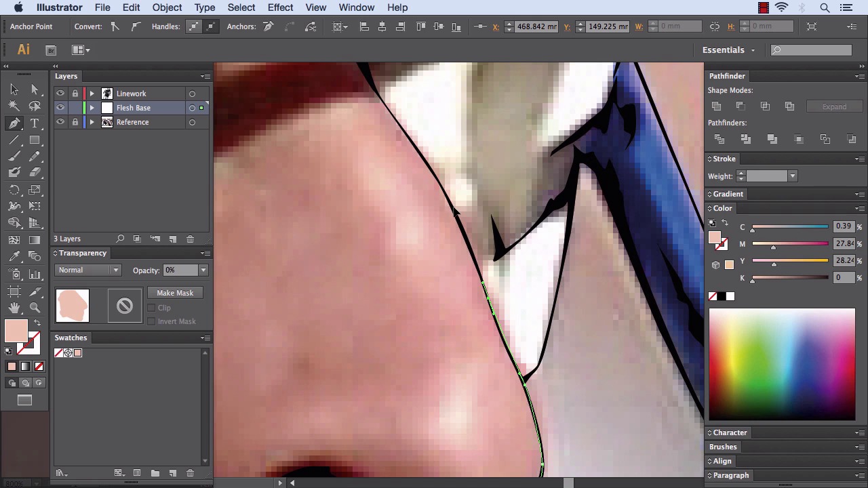Expand the Reference layer contents
The image size is (868, 488).
tap(92, 122)
